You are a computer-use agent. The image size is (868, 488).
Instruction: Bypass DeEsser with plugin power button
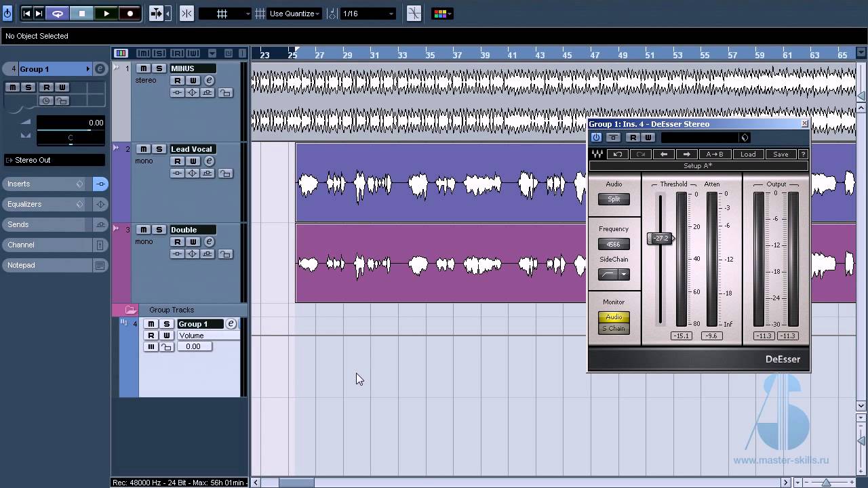[596, 138]
